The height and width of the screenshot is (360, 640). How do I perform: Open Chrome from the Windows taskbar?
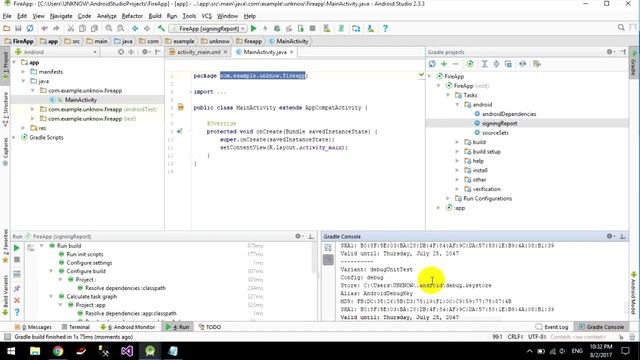58,351
